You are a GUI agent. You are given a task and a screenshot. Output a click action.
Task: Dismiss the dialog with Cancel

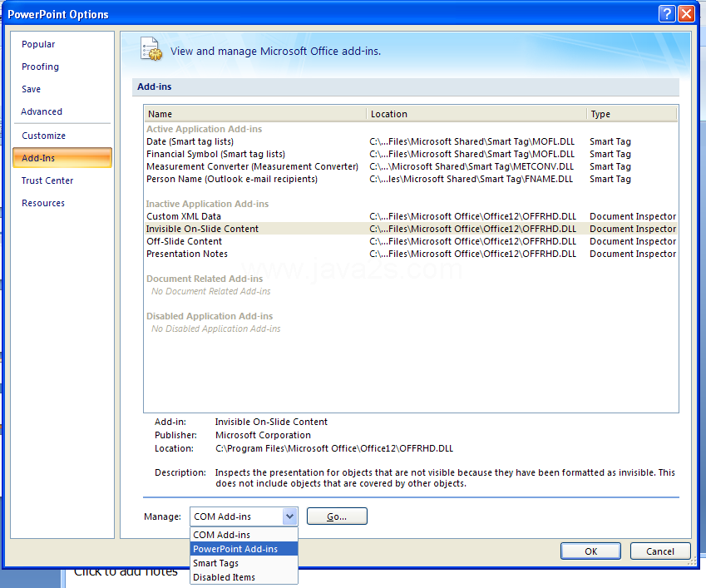pos(660,551)
